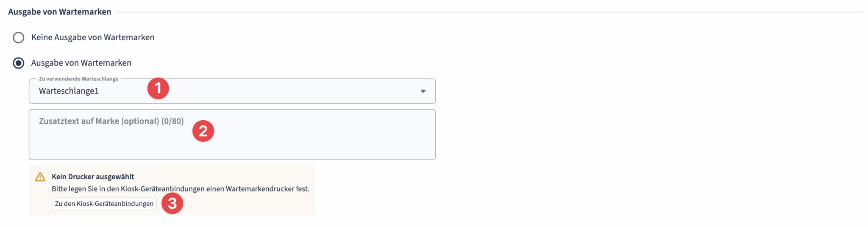Click the '(0/80)' character counter
The height and width of the screenshot is (227, 868).
(172, 121)
